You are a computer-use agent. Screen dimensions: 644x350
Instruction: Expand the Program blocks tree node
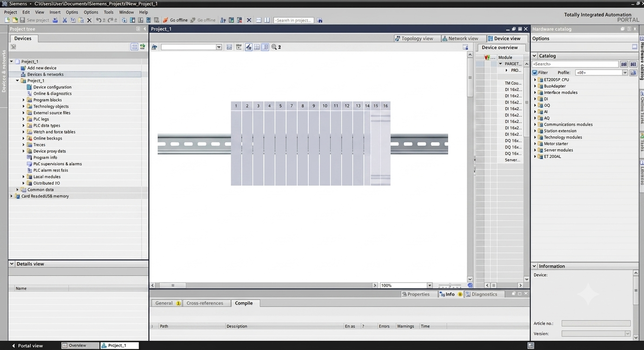click(24, 100)
